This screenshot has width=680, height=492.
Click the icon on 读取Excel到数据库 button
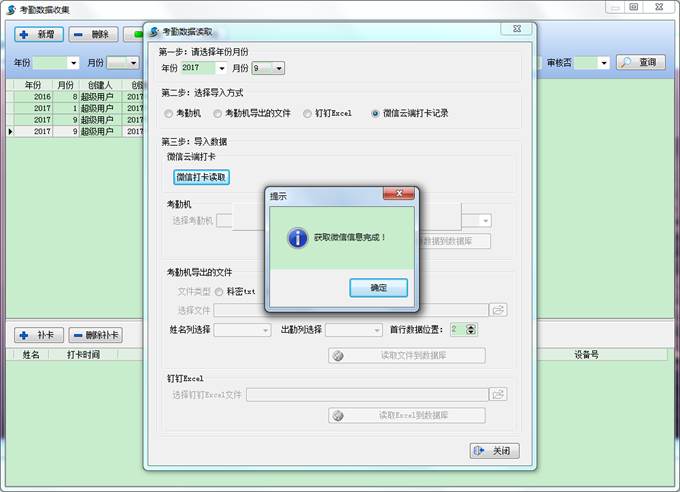(x=339, y=415)
